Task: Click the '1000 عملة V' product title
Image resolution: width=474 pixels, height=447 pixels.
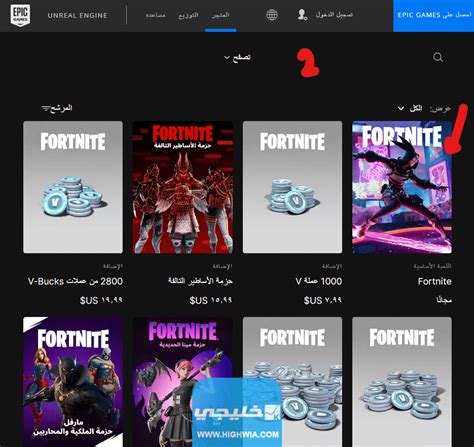Action: 319,281
